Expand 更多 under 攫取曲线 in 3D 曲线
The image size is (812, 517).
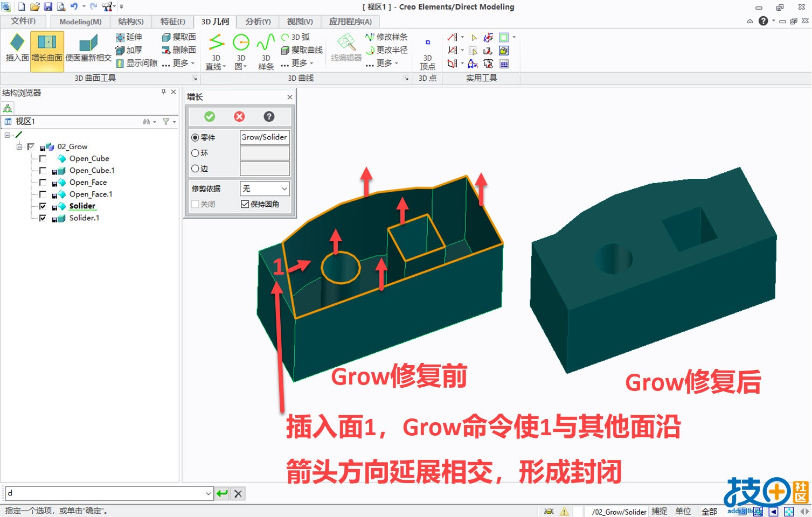[297, 63]
